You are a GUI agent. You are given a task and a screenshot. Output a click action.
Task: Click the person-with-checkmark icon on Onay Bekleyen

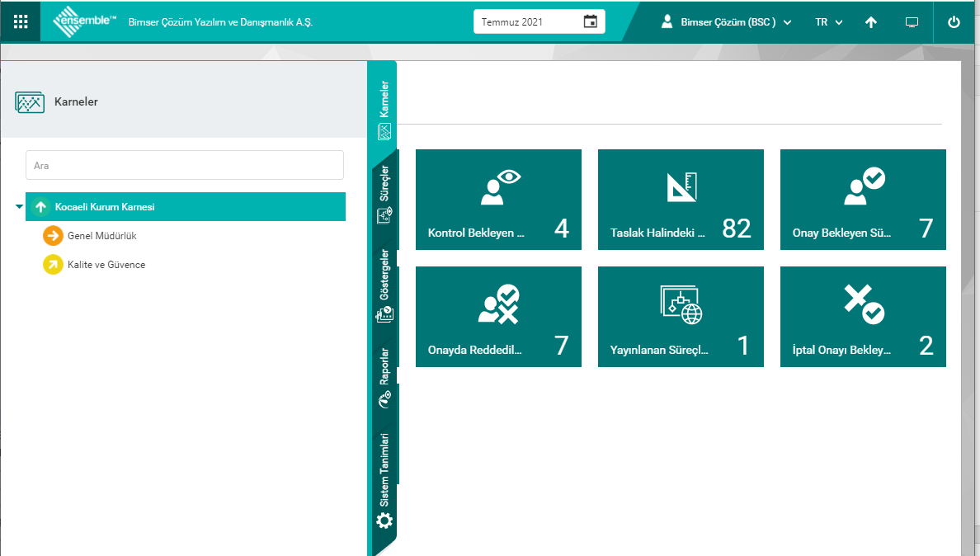pyautogui.click(x=865, y=186)
